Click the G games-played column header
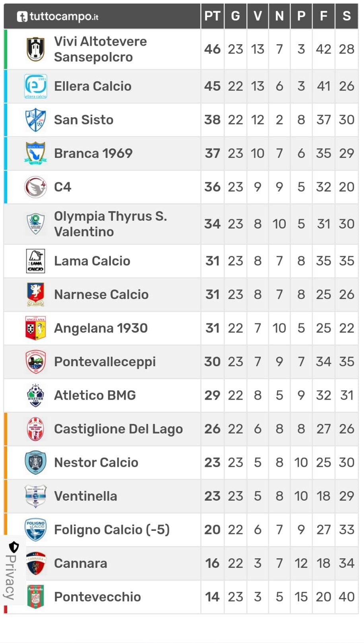This screenshot has width=364, height=643. [x=236, y=16]
